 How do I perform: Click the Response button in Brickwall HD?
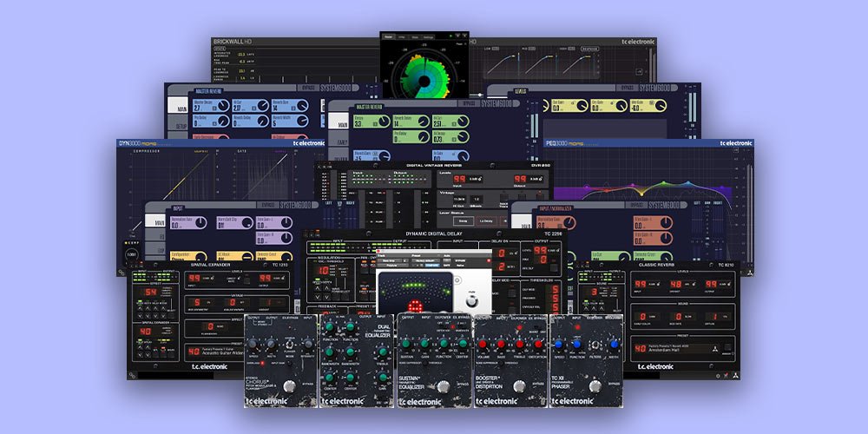pyautogui.click(x=590, y=49)
